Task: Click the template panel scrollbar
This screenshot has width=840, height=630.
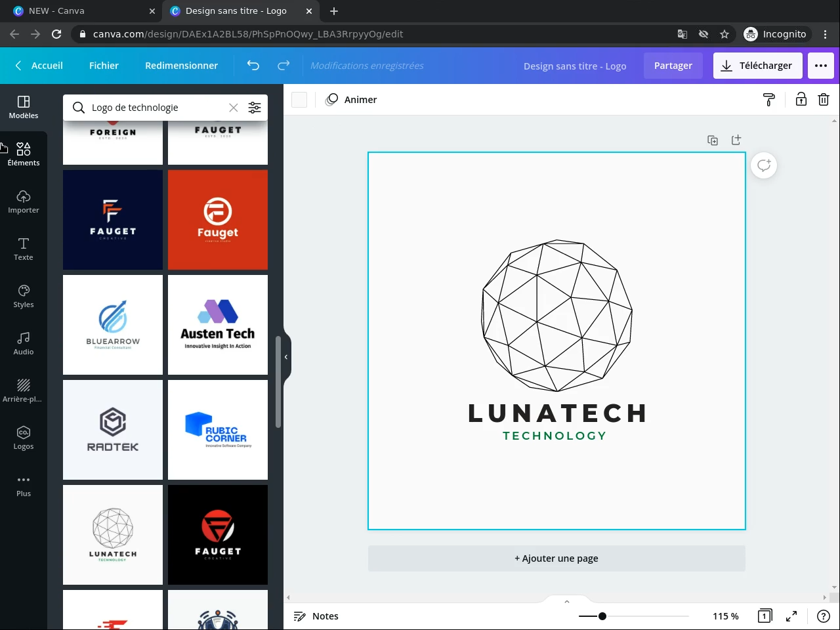Action: (x=278, y=382)
